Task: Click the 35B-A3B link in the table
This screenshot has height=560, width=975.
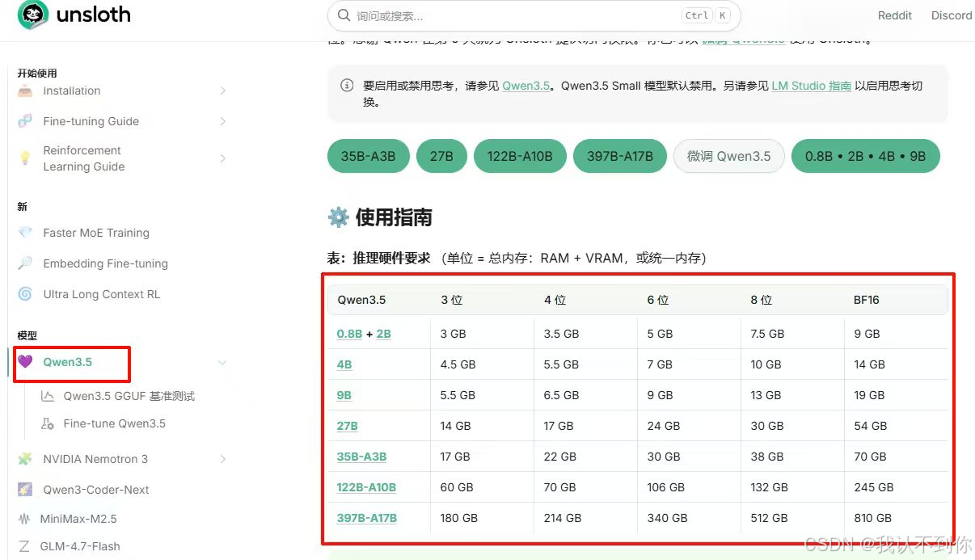Action: coord(361,457)
